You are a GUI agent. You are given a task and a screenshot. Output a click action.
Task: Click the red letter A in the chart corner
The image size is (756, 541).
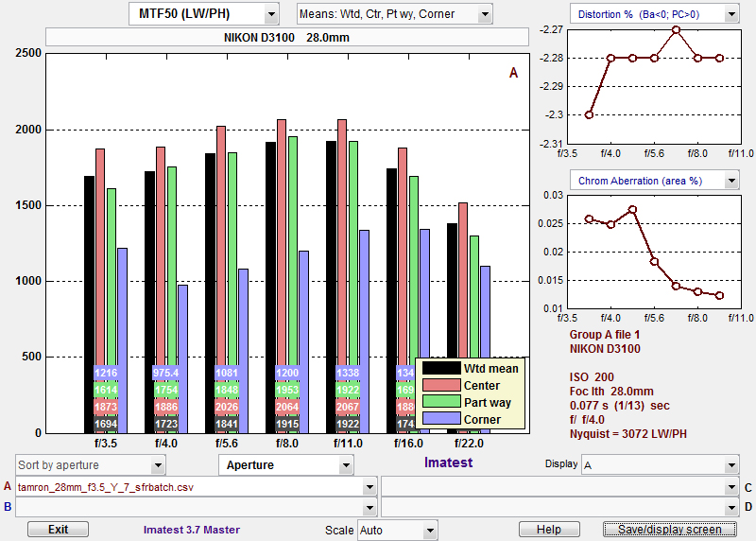[x=513, y=73]
